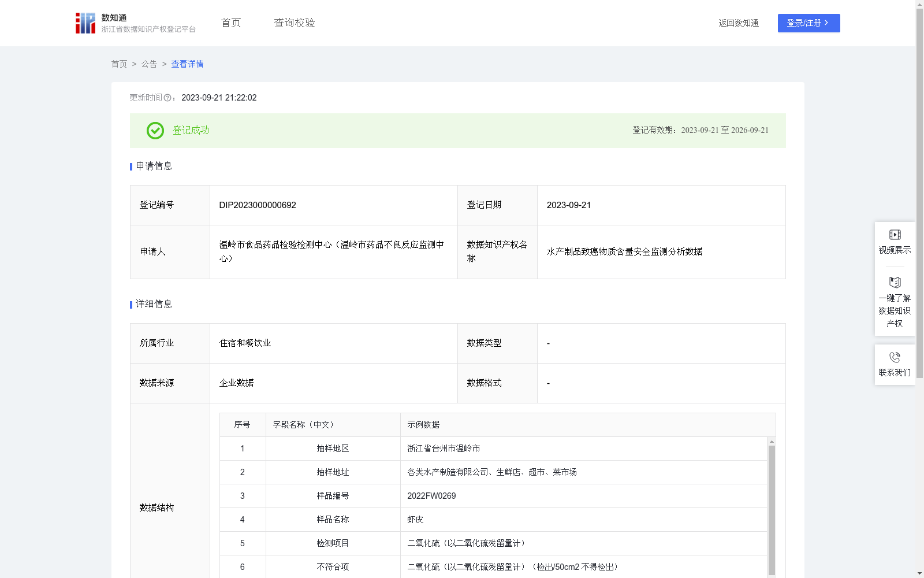The width and height of the screenshot is (924, 578).
Task: Click the 数据结构 row label
Action: pyautogui.click(x=157, y=508)
